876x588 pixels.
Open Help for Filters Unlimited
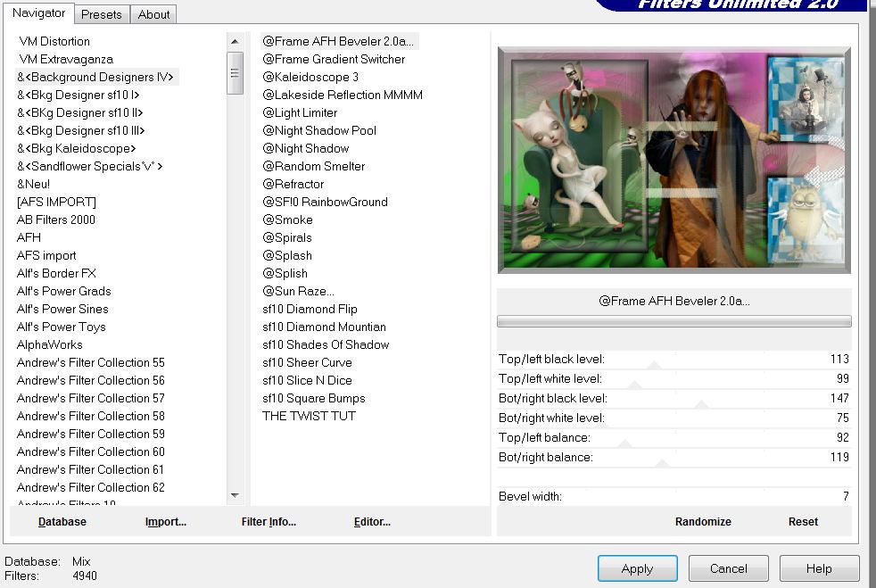[x=819, y=568]
